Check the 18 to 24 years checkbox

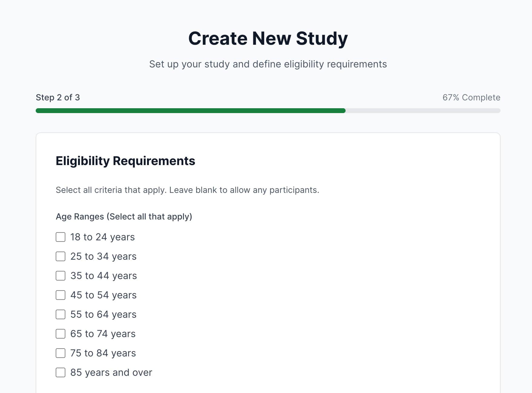60,237
